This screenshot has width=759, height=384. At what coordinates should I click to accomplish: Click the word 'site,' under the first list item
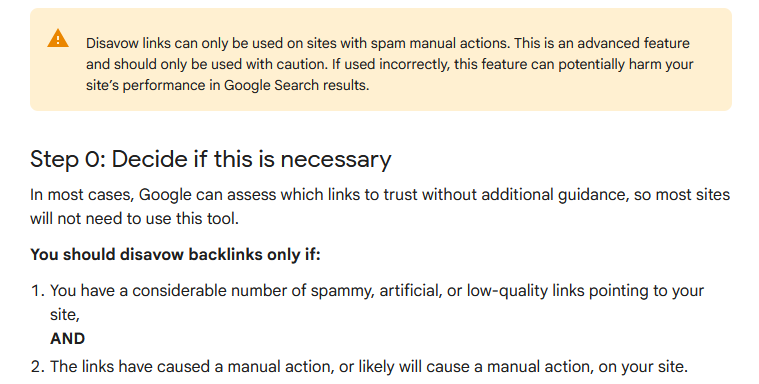[x=65, y=315]
